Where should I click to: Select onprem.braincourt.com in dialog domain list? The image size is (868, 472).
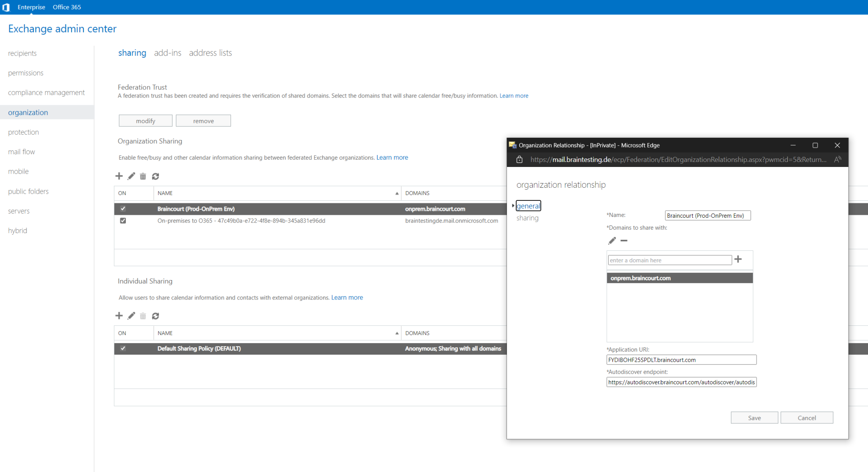coord(680,278)
